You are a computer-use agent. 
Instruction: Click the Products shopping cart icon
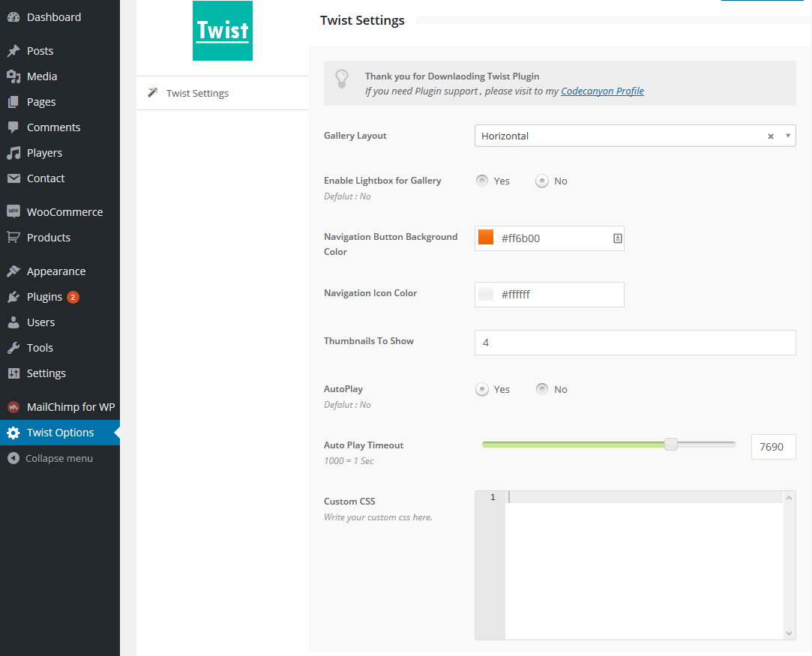[13, 238]
